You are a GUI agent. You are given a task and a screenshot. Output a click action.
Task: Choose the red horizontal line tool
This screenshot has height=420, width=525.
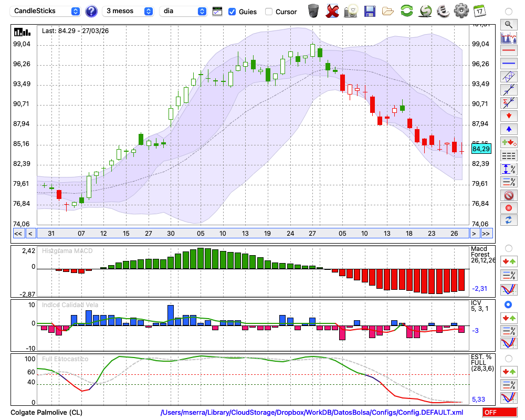(508, 51)
